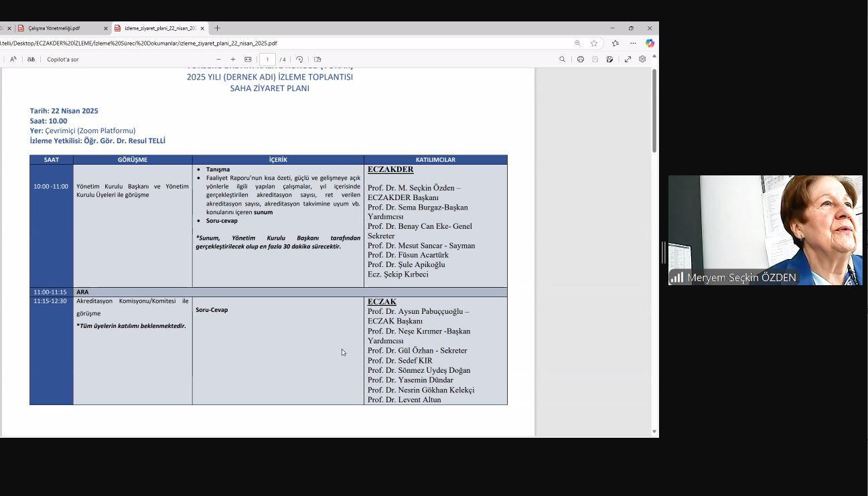Toggle Read Aloud for the PDF

point(13,60)
